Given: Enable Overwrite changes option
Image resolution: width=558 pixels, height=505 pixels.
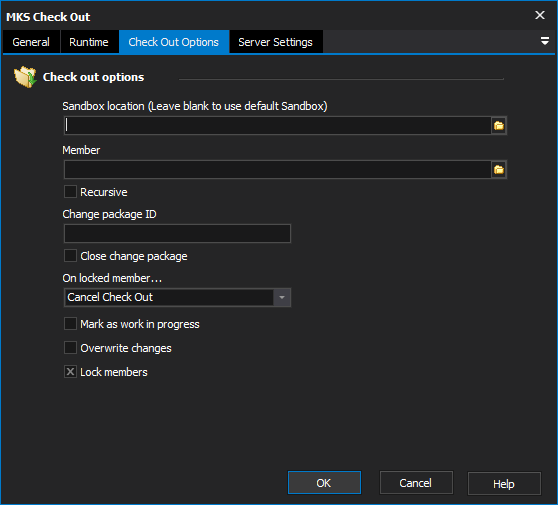Looking at the screenshot, I should (70, 348).
